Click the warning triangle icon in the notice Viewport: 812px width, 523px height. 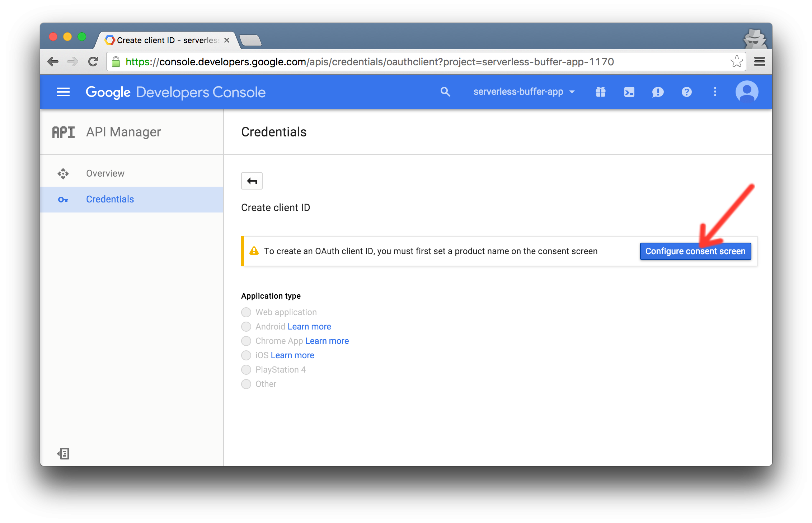[x=254, y=251]
